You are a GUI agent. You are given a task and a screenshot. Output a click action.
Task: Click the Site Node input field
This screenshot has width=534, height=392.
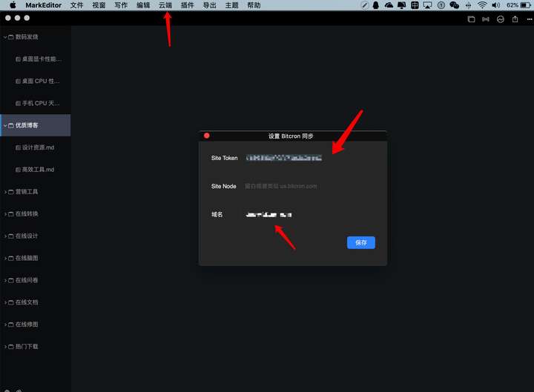coord(309,186)
